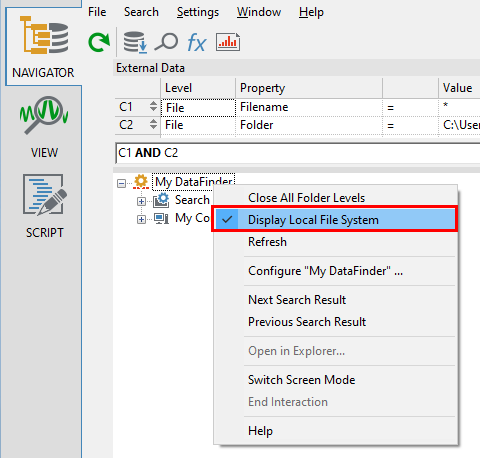Viewport: 480px width, 458px height.
Task: Click the C2 row reorder arrows
Action: 153,124
